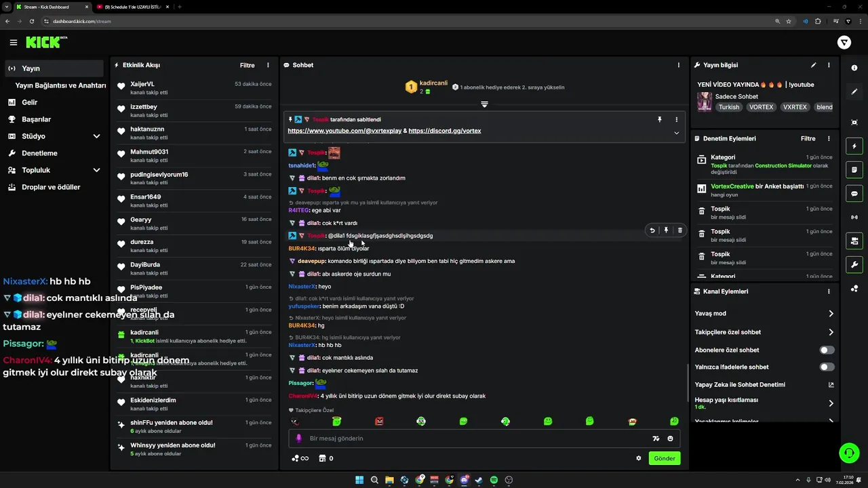Click the VORTEX tag chip

761,107
